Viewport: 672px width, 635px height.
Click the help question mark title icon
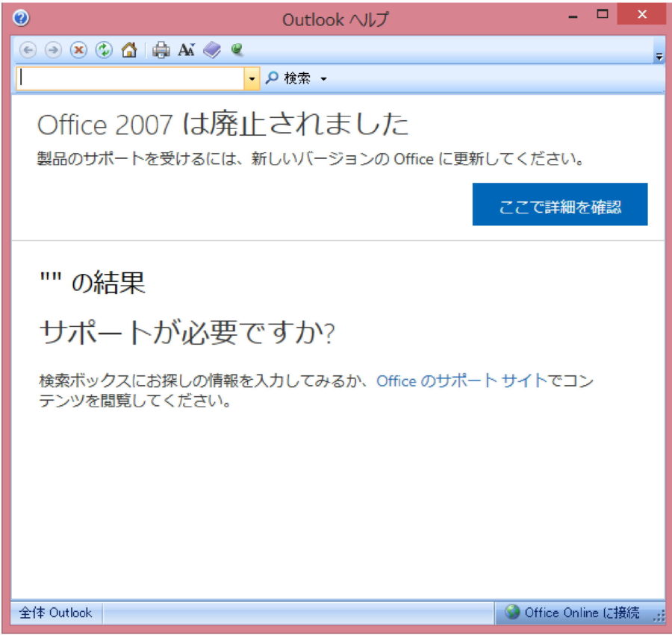(21, 18)
